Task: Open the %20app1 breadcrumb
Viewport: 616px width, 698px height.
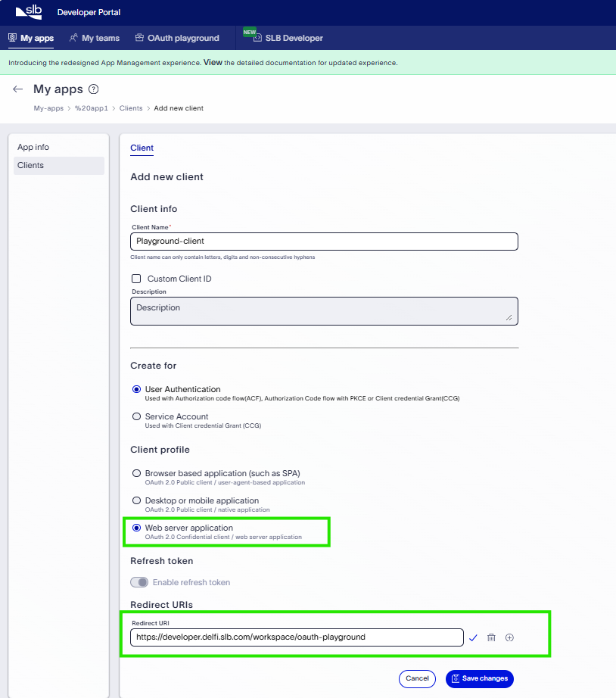Action: (92, 108)
